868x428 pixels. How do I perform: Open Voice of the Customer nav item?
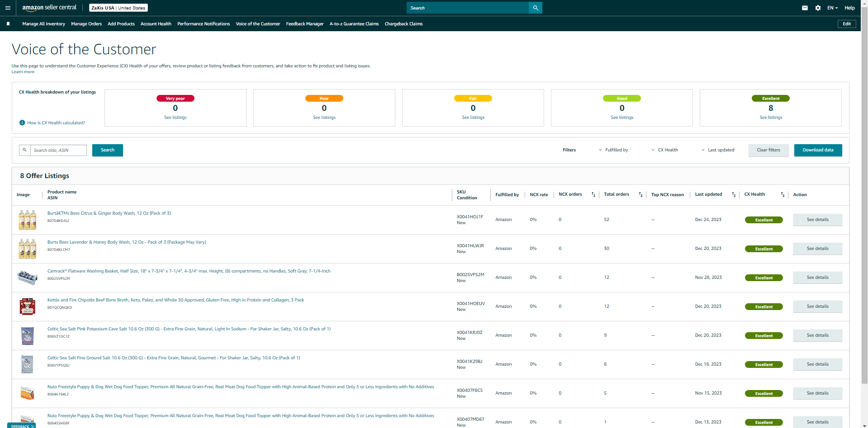pos(258,24)
